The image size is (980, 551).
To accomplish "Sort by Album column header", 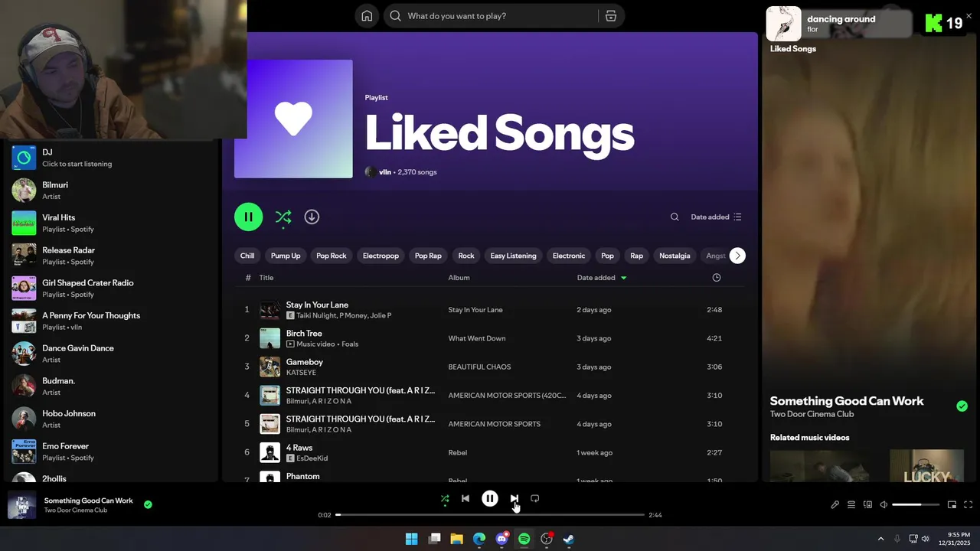I will (x=459, y=278).
